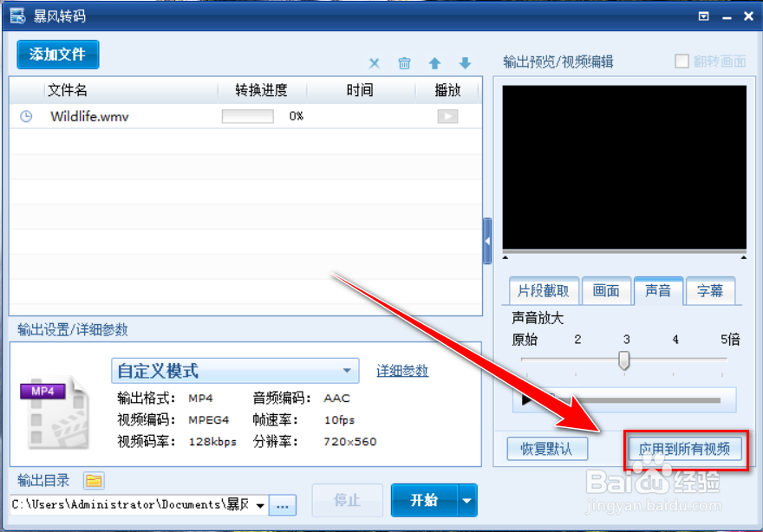Move file down with down arrow

coord(466,63)
